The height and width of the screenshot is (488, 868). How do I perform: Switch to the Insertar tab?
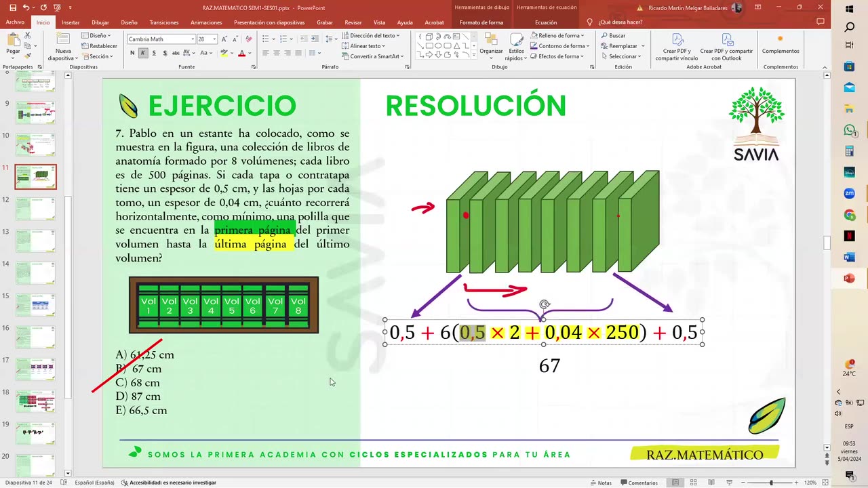pyautogui.click(x=71, y=22)
